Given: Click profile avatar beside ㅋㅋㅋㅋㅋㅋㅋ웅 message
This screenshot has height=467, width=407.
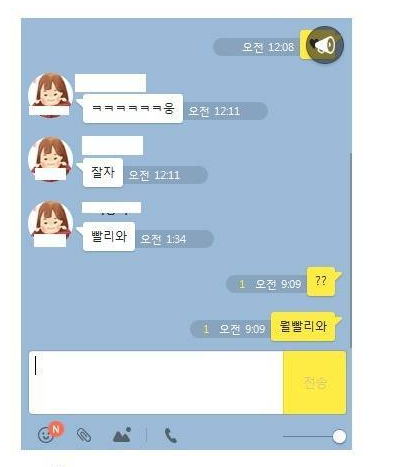Looking at the screenshot, I should click(x=51, y=95).
